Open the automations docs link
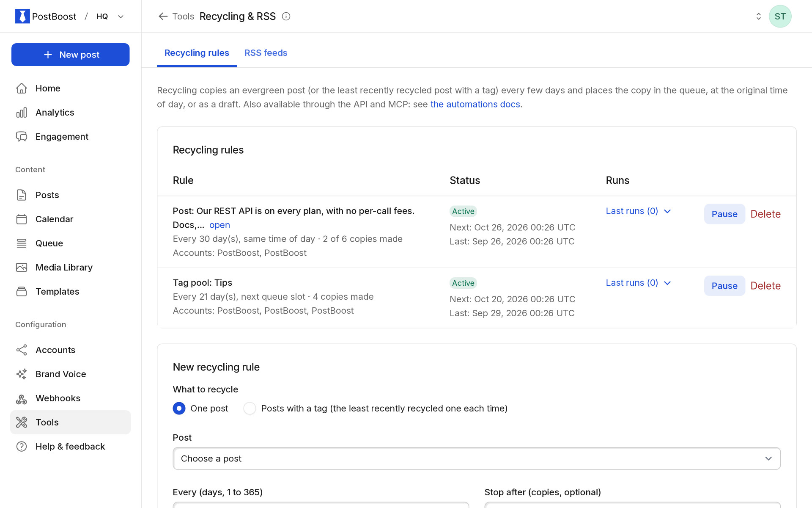Screen dimensions: 812x508 point(475,104)
